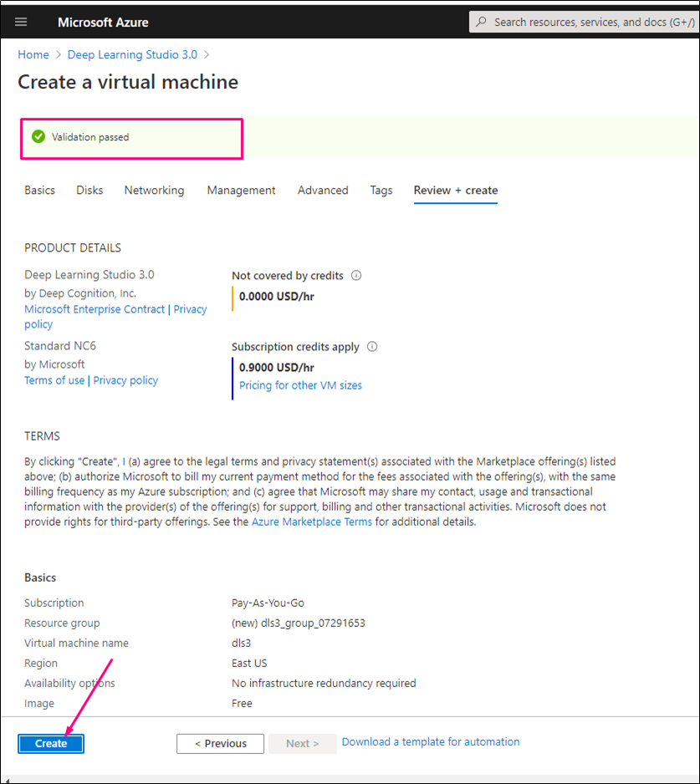Click the Basics section heading in summary
This screenshot has width=700, height=784.
40,578
